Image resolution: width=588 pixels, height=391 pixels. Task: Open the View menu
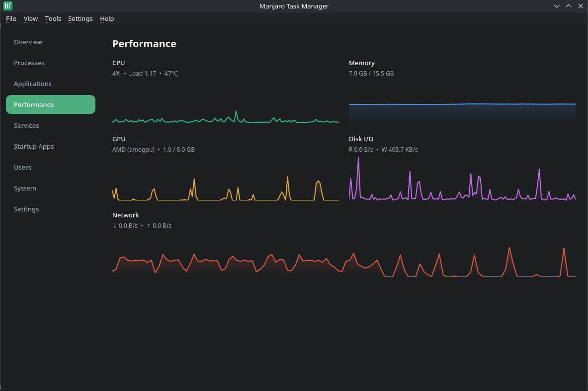point(30,19)
